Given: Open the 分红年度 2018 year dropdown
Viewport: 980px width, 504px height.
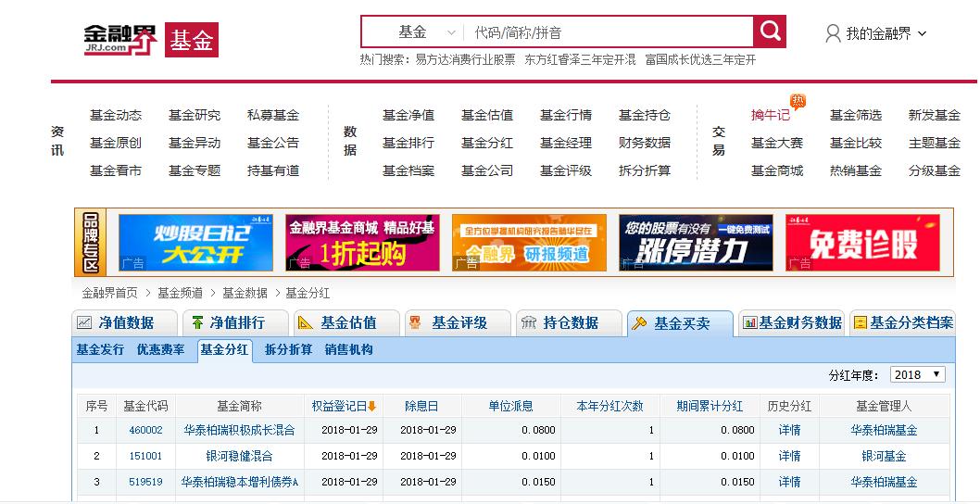Looking at the screenshot, I should click(x=918, y=374).
